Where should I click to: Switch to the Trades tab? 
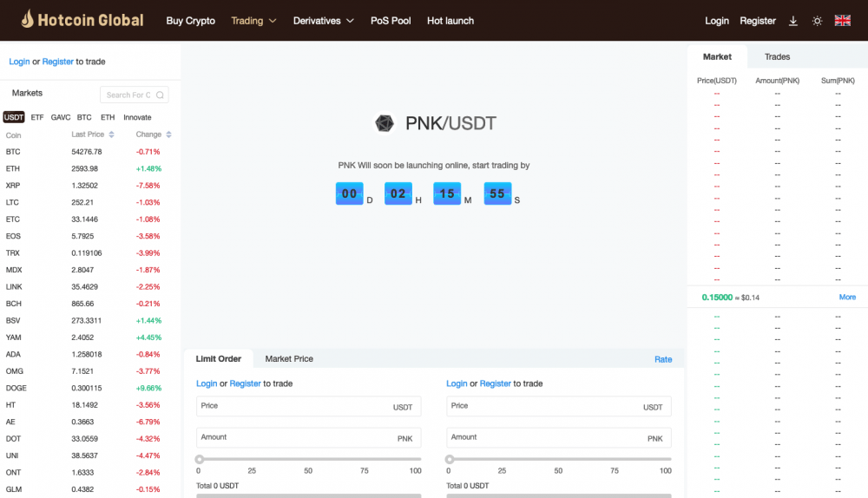[x=777, y=56]
